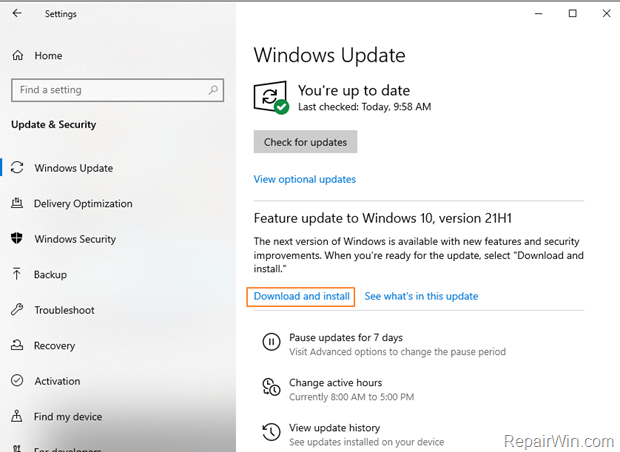The image size is (620, 452).
Task: Click the Check for updates button
Action: coord(305,142)
